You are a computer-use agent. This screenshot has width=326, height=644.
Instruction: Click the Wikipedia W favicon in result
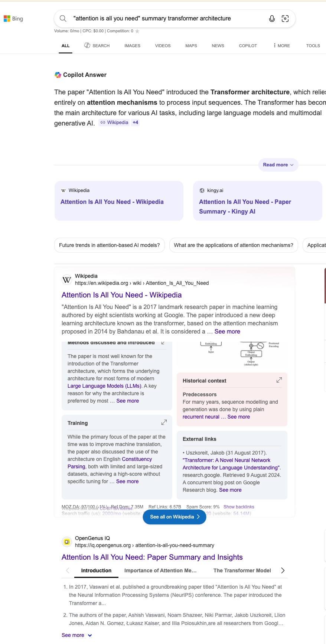[x=67, y=280]
